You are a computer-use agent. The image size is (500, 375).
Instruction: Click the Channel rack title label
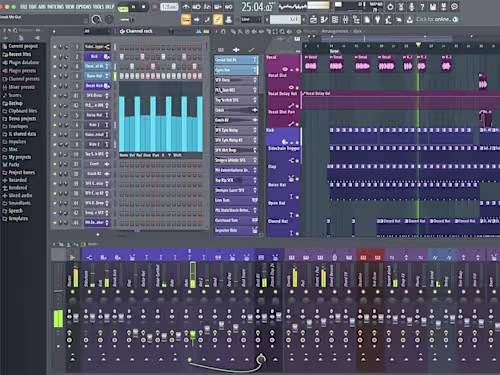[139, 31]
